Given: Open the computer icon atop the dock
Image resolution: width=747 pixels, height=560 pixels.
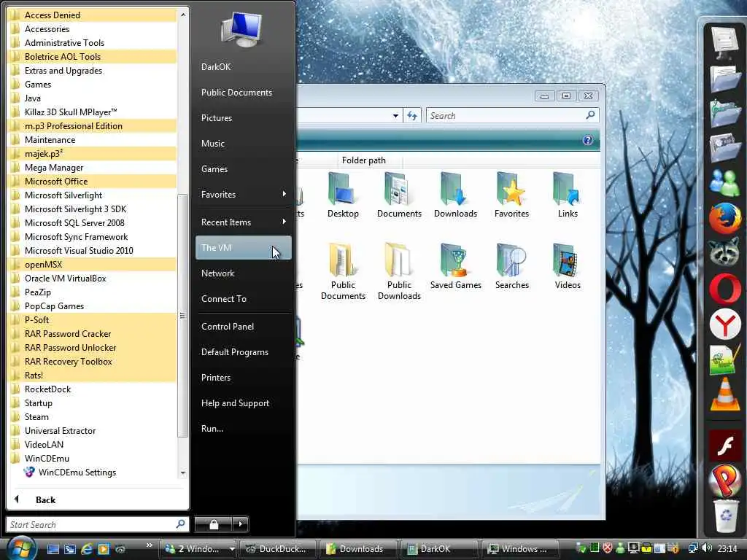Looking at the screenshot, I should pos(724,42).
